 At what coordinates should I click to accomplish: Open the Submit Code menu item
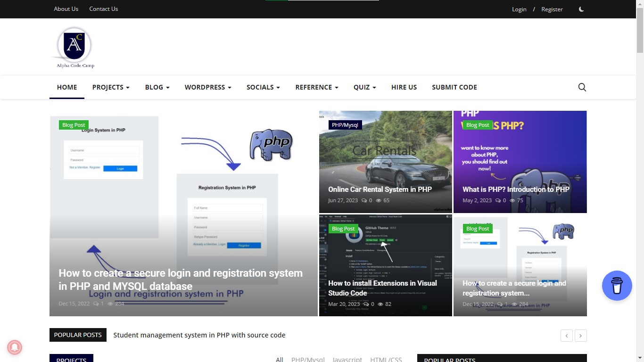point(454,87)
